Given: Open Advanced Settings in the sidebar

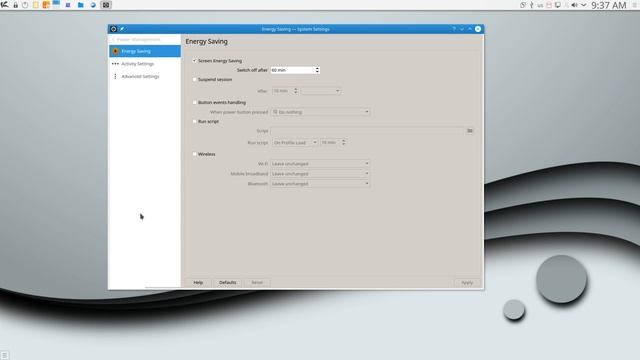Looking at the screenshot, I should tap(144, 76).
